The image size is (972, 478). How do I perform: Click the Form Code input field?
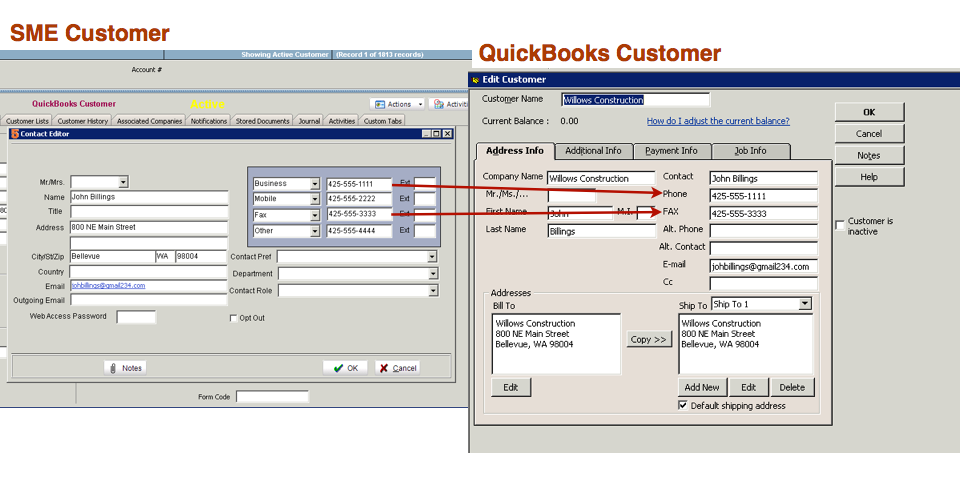[272, 397]
